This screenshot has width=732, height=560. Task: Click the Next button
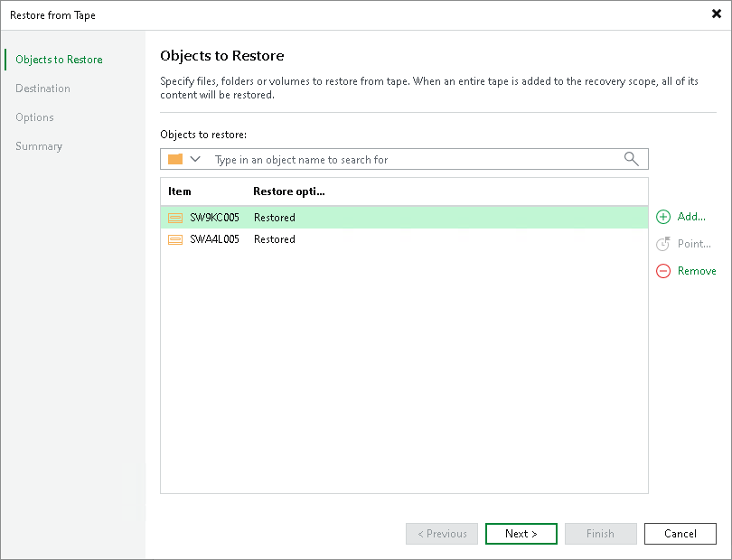pyautogui.click(x=521, y=534)
